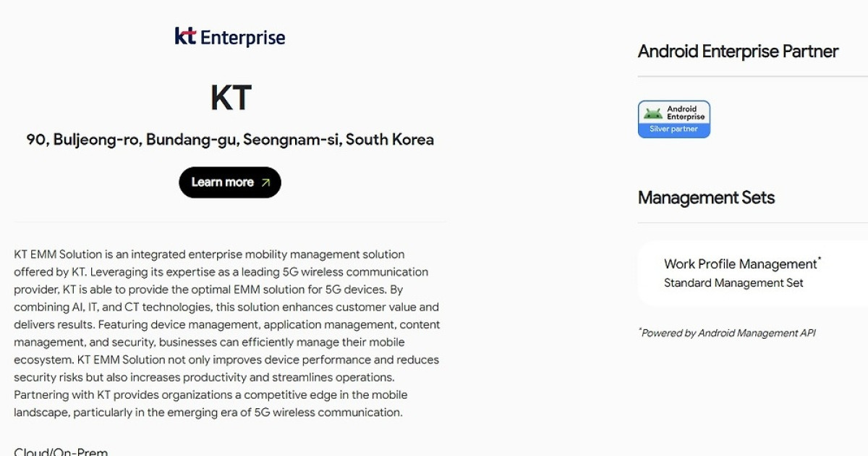Select the kt symbol in the header logo
Screen dimensions: 868x456
185,36
